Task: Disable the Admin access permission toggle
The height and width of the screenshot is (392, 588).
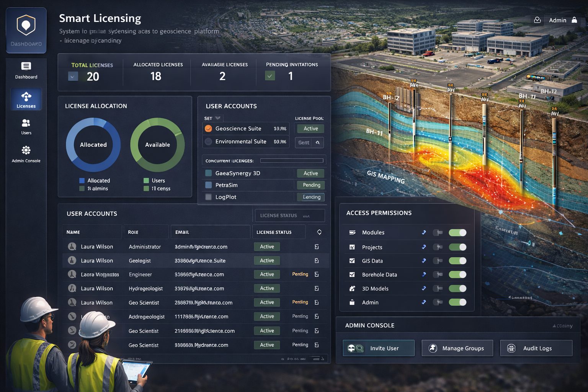Action: pyautogui.click(x=457, y=302)
